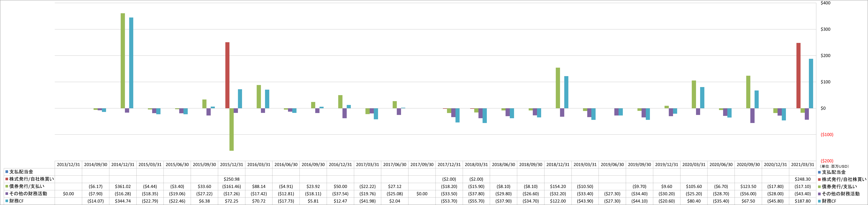The height and width of the screenshot is (205, 868).
Task: Select the ($161.46) bond payment cell
Action: point(232,187)
